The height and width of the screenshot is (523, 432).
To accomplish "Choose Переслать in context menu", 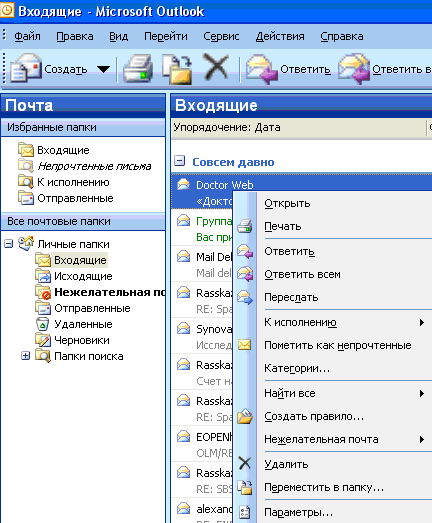I will pos(334,297).
